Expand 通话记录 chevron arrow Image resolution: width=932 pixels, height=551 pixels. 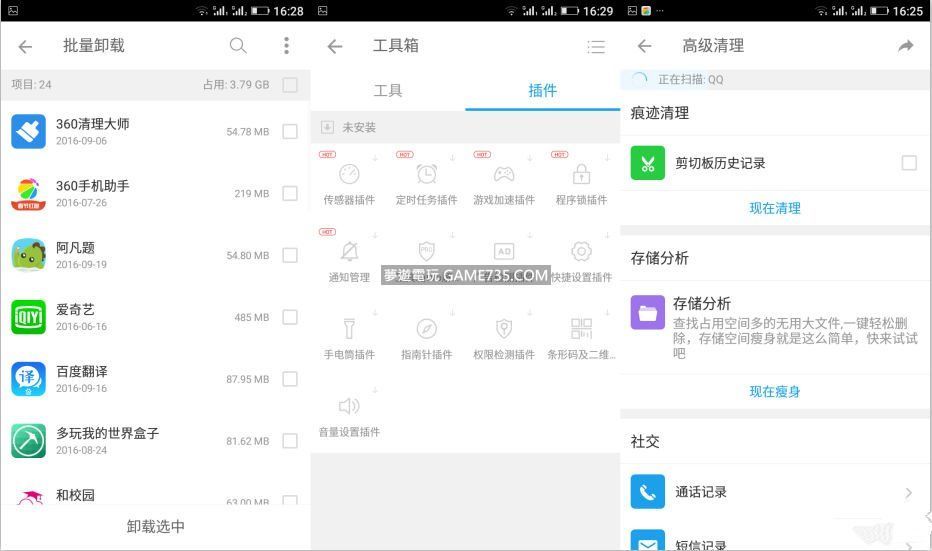pyautogui.click(x=908, y=493)
